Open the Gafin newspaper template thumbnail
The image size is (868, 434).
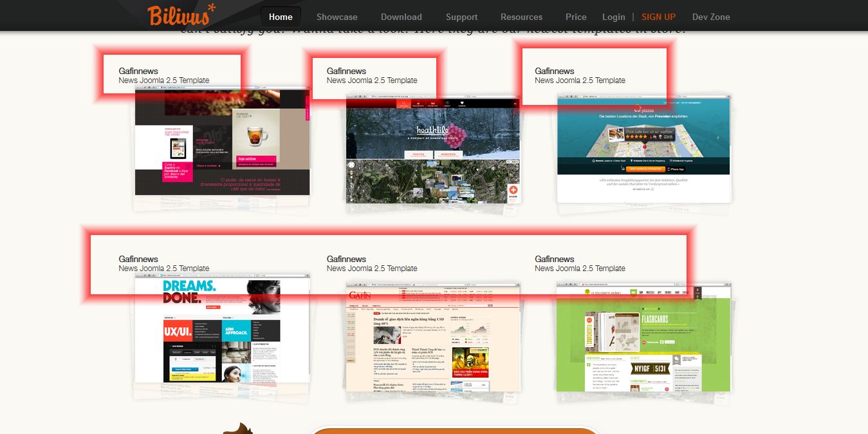pos(433,337)
